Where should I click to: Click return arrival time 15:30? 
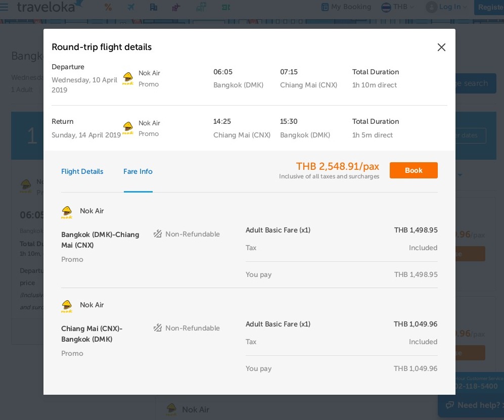point(289,121)
